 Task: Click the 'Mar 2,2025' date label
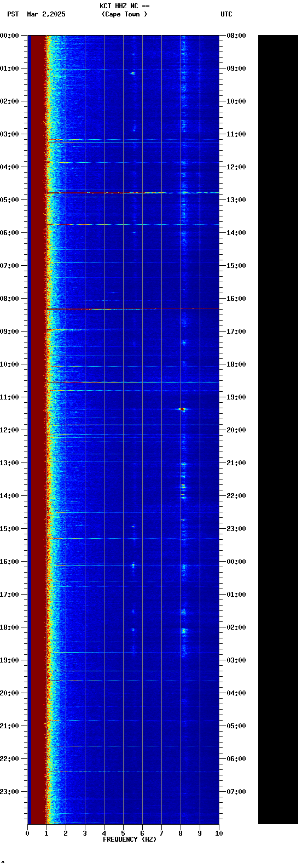pyautogui.click(x=46, y=14)
